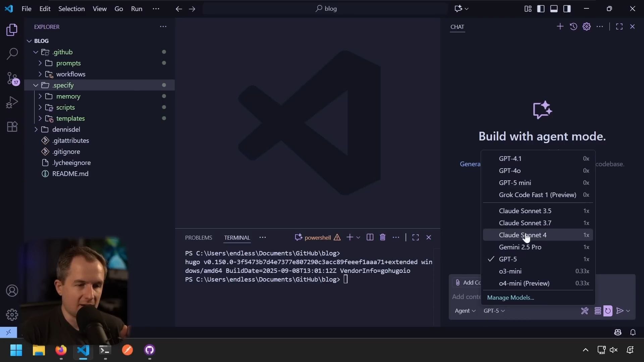The width and height of the screenshot is (644, 362).
Task: Toggle the primary sidebar layout button
Action: [x=541, y=9]
